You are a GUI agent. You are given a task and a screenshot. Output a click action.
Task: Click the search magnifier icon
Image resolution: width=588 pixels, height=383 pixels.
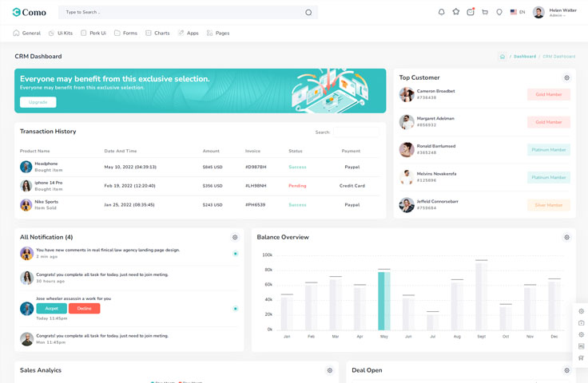(x=308, y=12)
